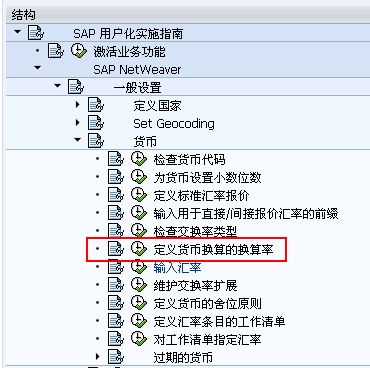
Task: Select the 对工作清单指定汇率 entry
Action: tap(207, 339)
